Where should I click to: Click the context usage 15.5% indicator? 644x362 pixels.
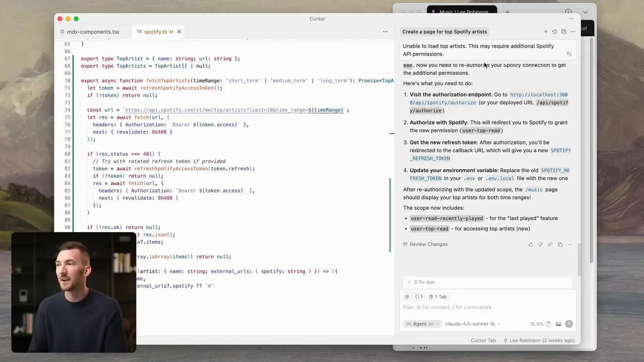(x=540, y=324)
